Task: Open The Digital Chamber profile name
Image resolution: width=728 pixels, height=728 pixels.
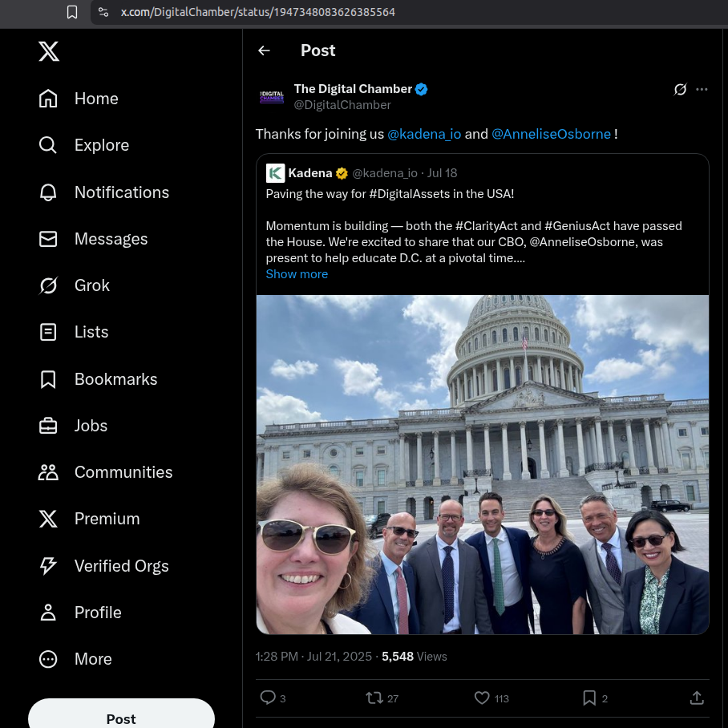Action: pos(353,89)
